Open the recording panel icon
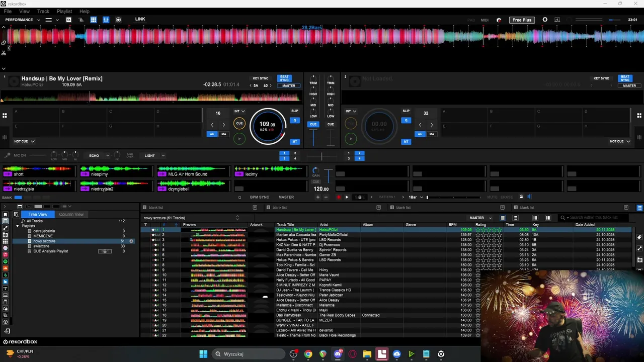 pyautogui.click(x=118, y=20)
